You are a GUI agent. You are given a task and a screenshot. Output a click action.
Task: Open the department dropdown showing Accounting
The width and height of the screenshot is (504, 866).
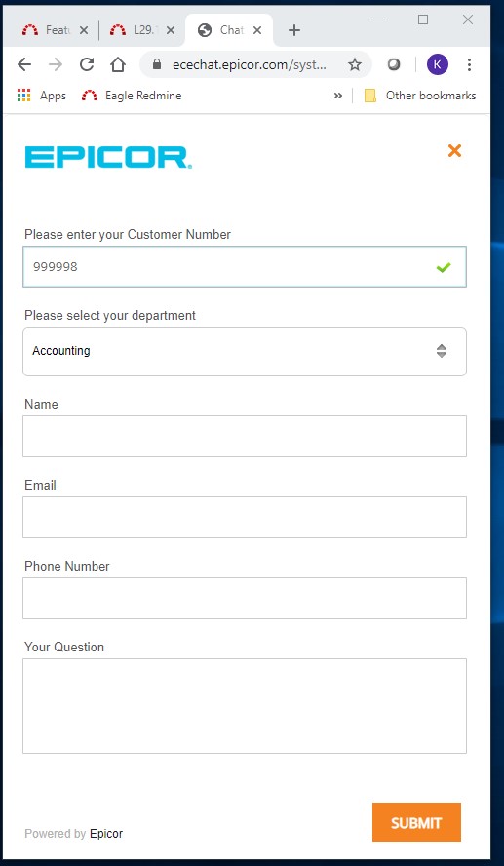click(245, 351)
